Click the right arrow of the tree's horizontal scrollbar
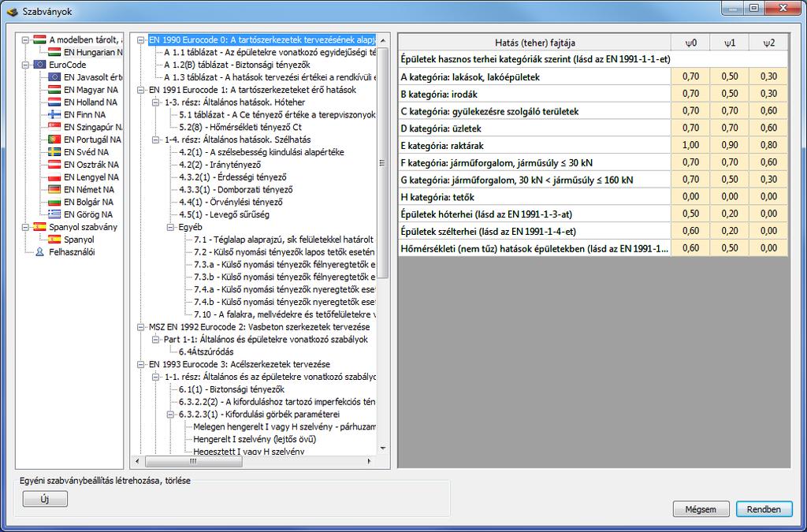807x532 pixels. 369,462
